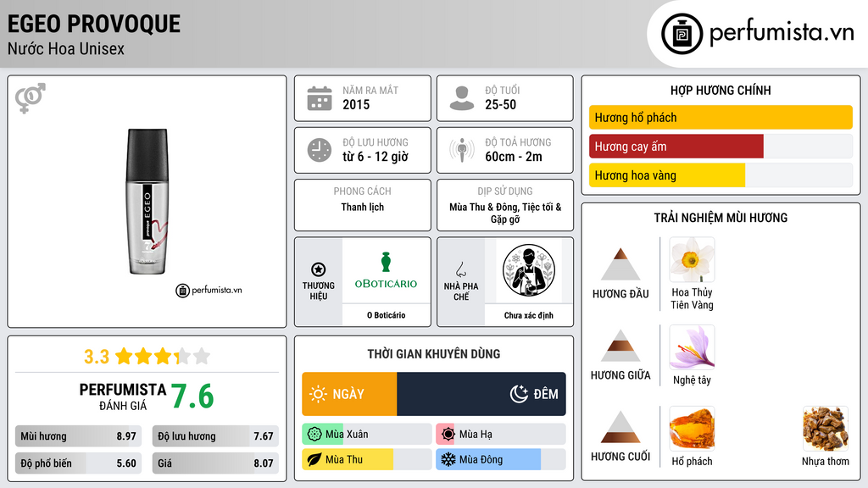Click the launch year value 2015

click(356, 104)
